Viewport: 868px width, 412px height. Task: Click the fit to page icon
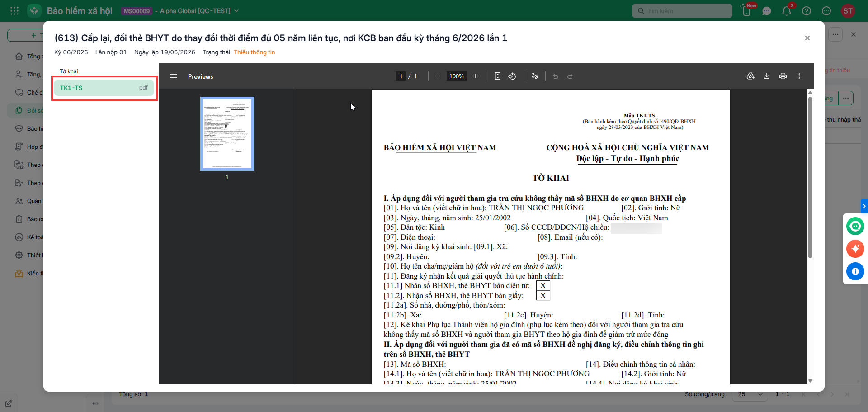497,76
